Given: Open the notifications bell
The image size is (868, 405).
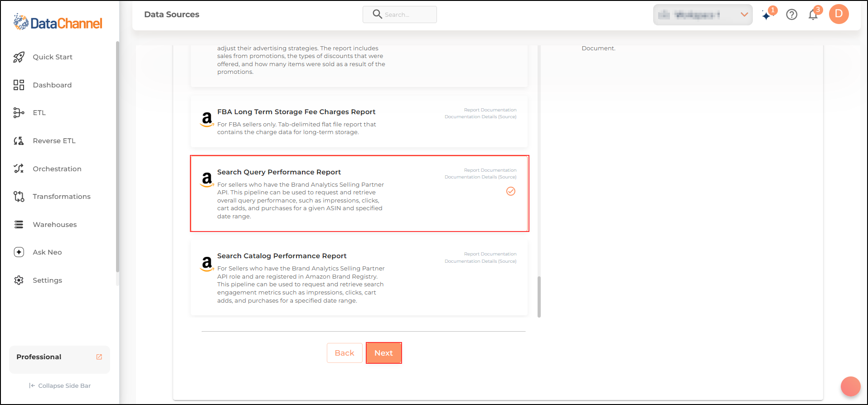Looking at the screenshot, I should pyautogui.click(x=813, y=15).
